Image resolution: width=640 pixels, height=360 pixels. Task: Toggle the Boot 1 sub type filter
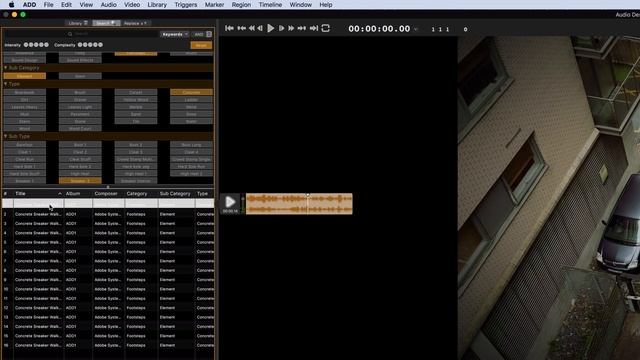[x=80, y=144]
